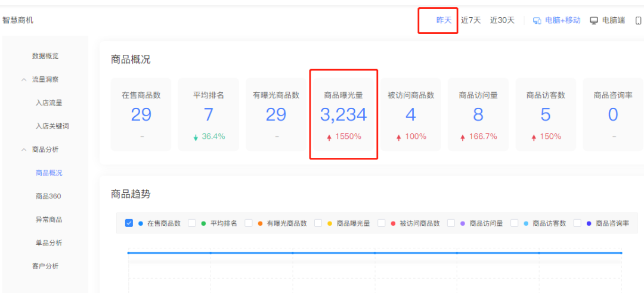Enable the 平均排名 checkbox
The image size is (644, 293).
192,223
